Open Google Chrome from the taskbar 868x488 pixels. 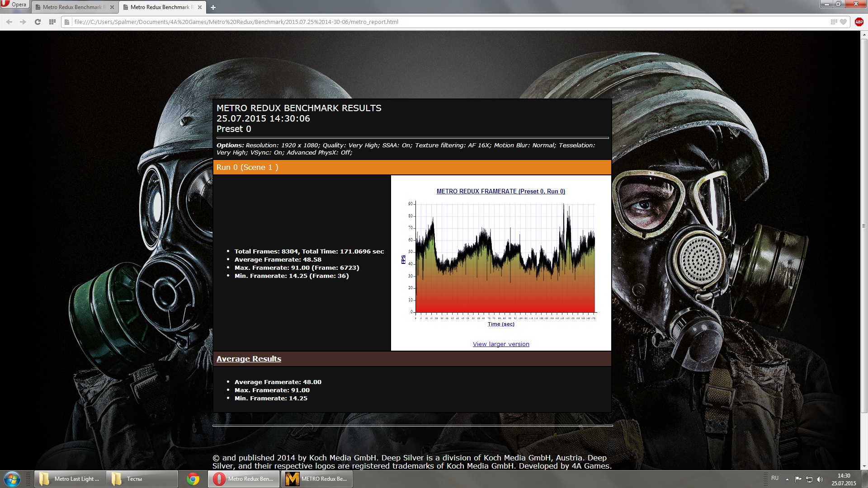193,479
